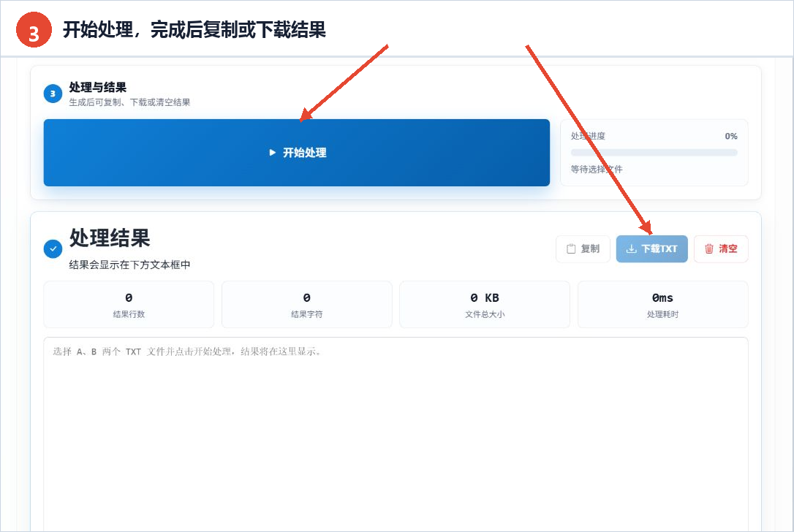This screenshot has height=532, width=794.
Task: Click the 处理结果 heading
Action: [110, 238]
